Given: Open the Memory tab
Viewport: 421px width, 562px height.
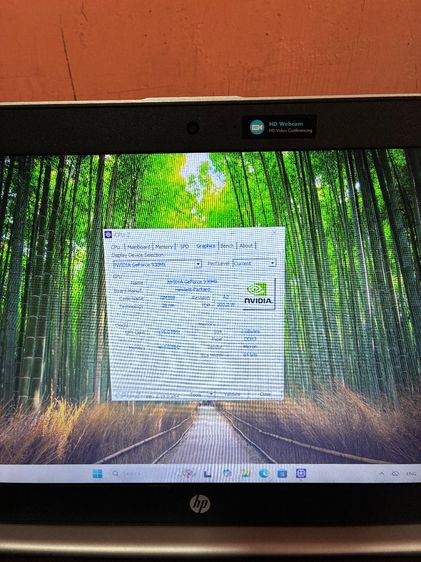Looking at the screenshot, I should click(164, 247).
